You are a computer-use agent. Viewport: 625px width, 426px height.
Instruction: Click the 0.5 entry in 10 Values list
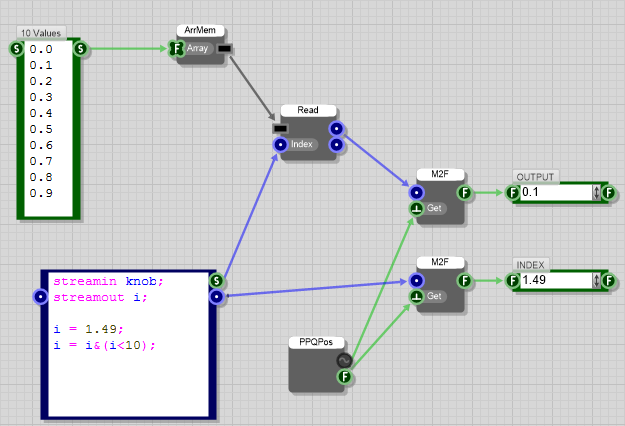click(41, 129)
